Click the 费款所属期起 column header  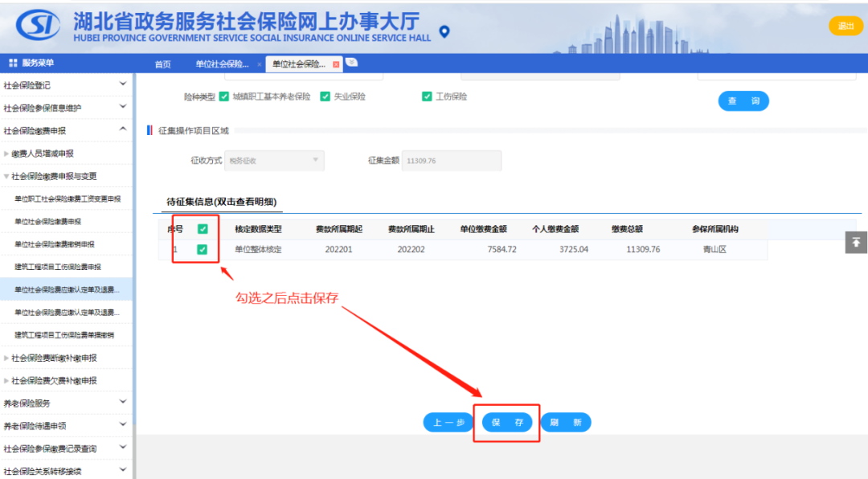(x=339, y=229)
